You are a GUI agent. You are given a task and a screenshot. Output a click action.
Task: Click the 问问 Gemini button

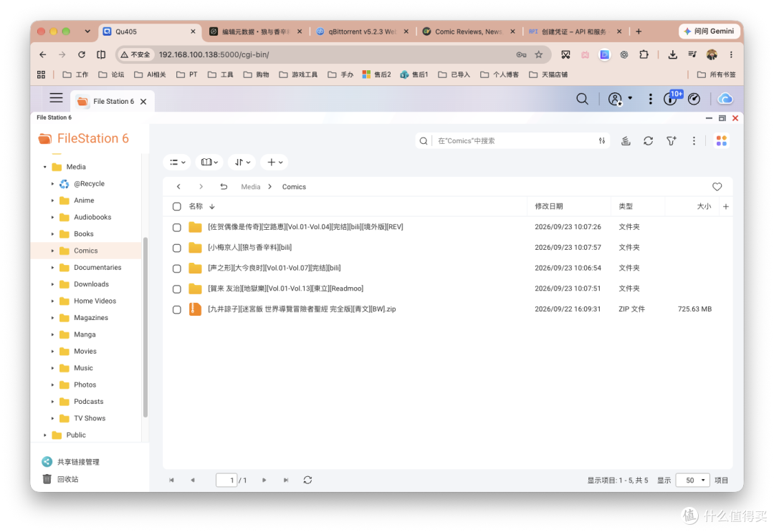pos(709,31)
